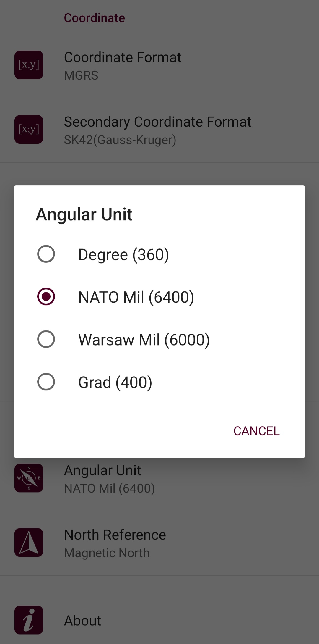Image resolution: width=319 pixels, height=644 pixels.
Task: Tap the Secondary Coordinate Format [x;y] icon
Action: click(x=29, y=129)
